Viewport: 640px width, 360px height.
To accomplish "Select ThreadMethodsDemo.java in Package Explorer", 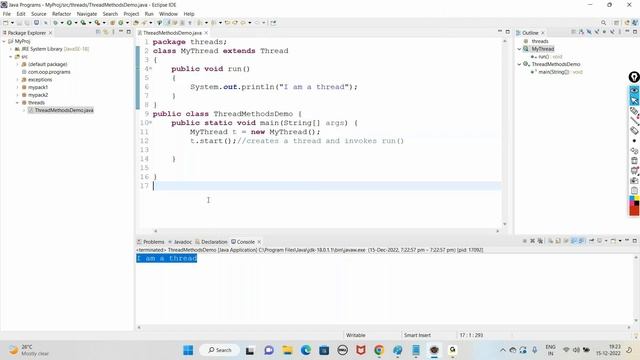I will [x=64, y=110].
